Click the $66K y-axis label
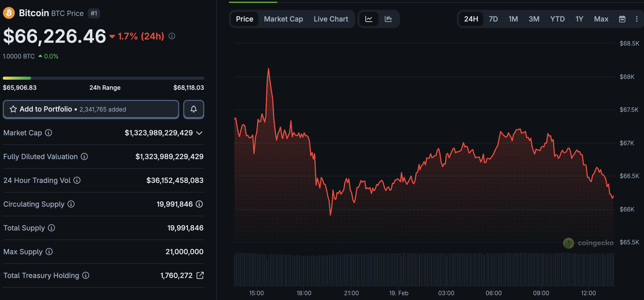Viewport: 644px width, 300px height. click(627, 209)
